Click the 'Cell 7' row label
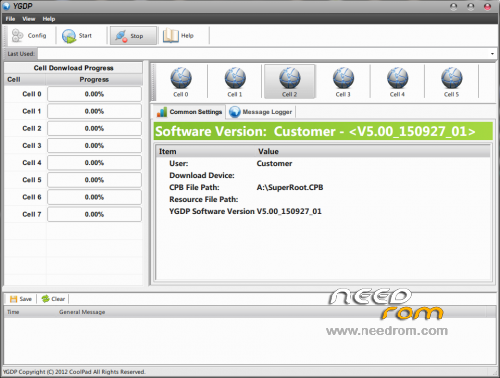 click(32, 214)
